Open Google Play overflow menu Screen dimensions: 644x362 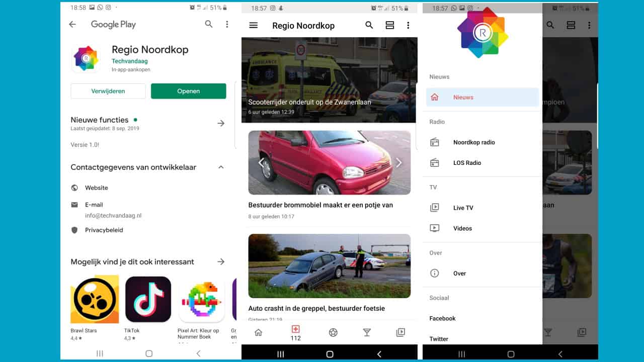pos(227,24)
